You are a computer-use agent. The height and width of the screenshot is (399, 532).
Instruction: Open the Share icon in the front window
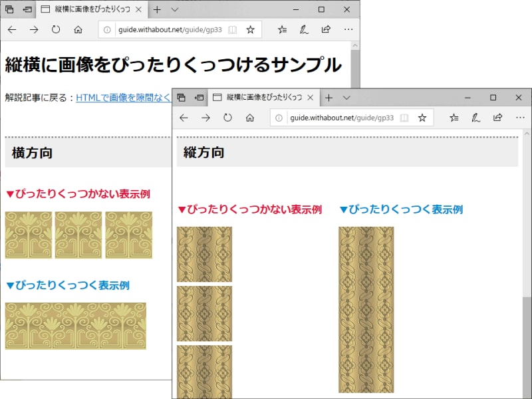[x=497, y=117]
